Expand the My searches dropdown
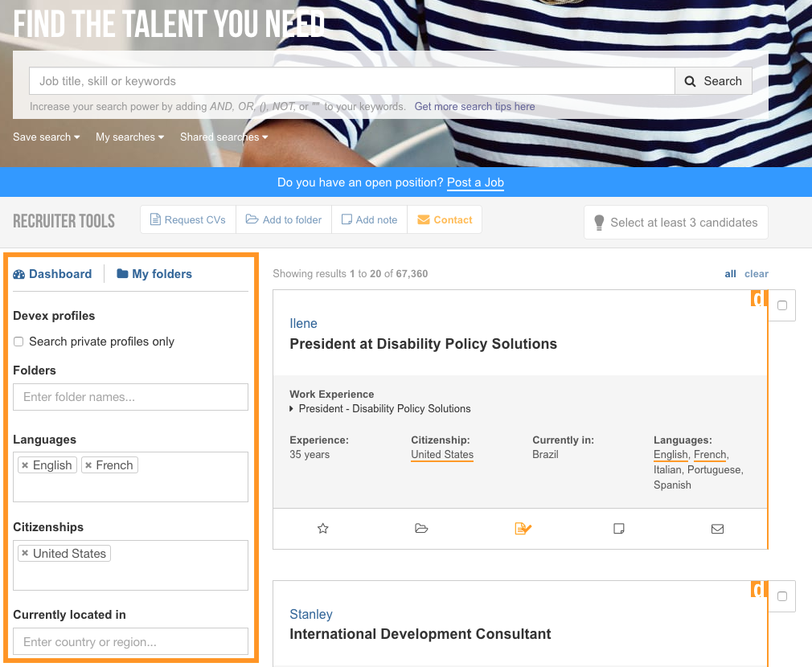The image size is (812, 667). [x=129, y=137]
